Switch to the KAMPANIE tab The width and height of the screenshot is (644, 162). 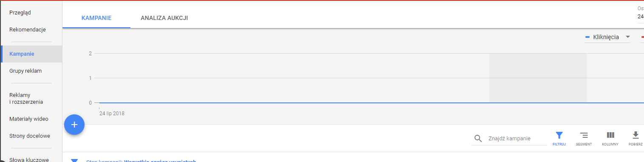point(96,18)
